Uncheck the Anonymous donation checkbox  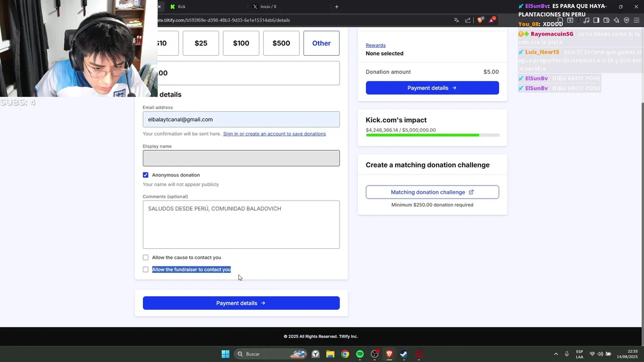pyautogui.click(x=145, y=175)
